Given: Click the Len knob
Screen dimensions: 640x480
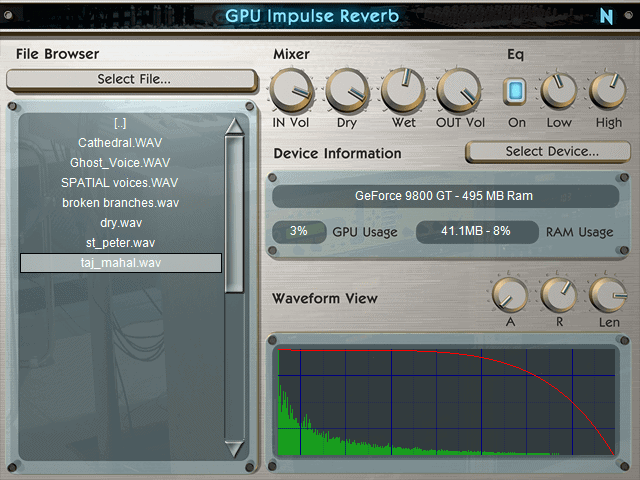Looking at the screenshot, I should 608,295.
